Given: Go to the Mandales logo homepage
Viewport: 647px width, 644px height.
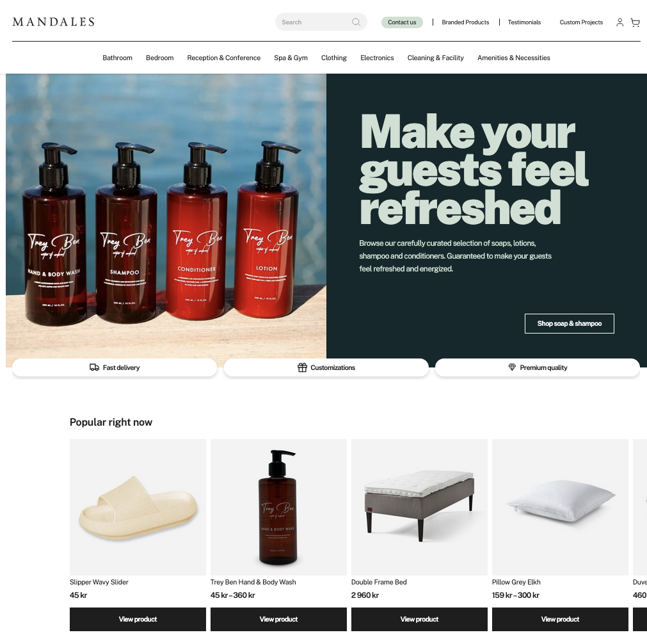Looking at the screenshot, I should 54,22.
